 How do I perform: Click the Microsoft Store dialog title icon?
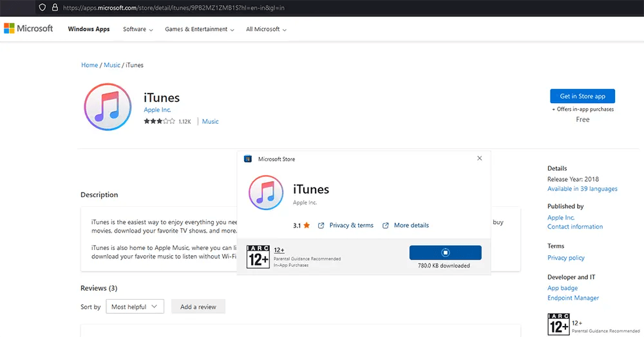(x=248, y=159)
